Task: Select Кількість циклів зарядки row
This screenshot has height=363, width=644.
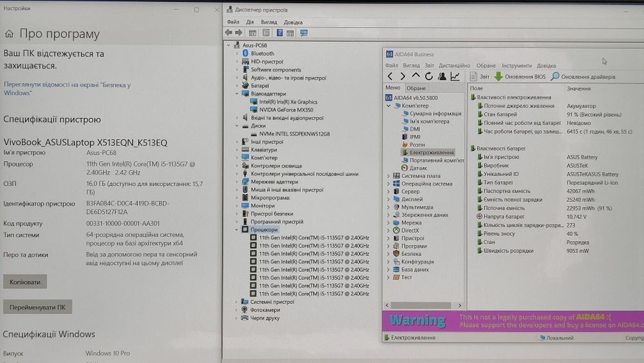Action: click(554, 225)
